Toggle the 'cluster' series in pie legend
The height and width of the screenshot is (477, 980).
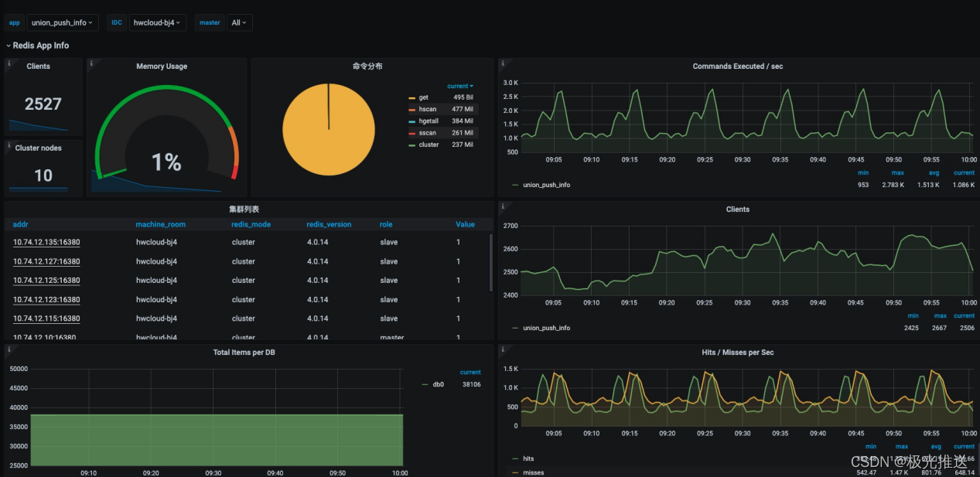[429, 145]
